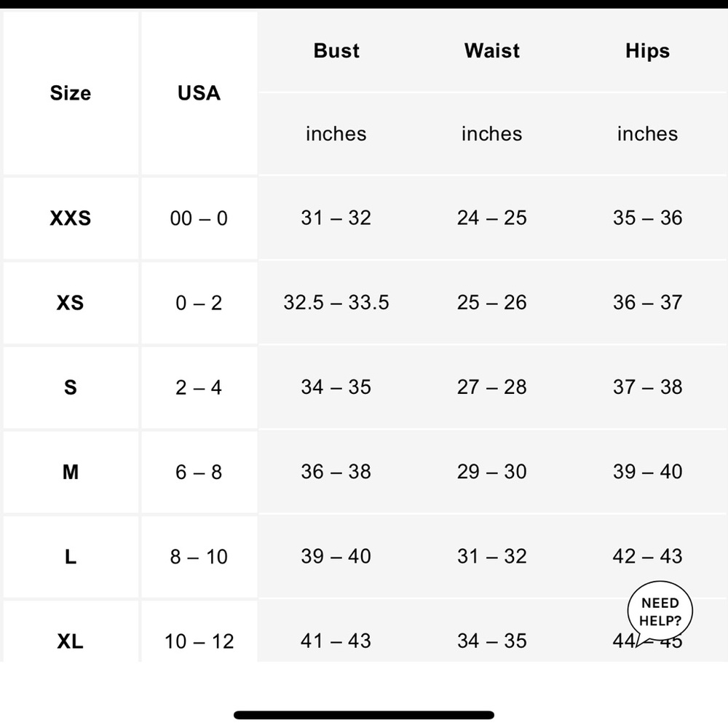Select the Size column header
This screenshot has width=728, height=728.
click(x=71, y=93)
